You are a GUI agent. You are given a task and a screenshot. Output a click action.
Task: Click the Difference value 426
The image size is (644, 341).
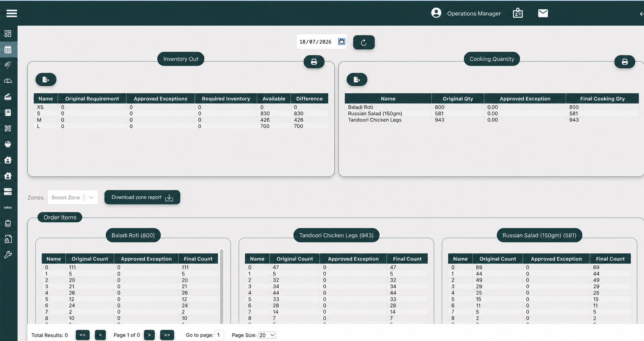[298, 120]
